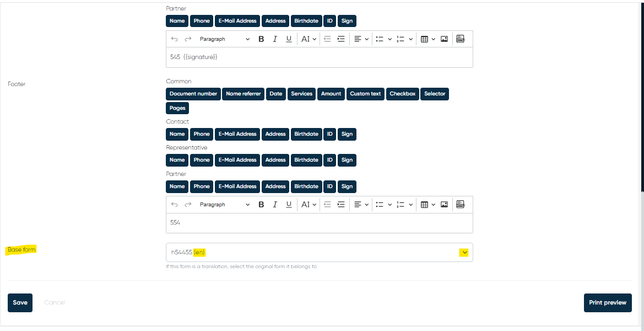Open Print preview
The height and width of the screenshot is (331, 644).
[x=607, y=303]
